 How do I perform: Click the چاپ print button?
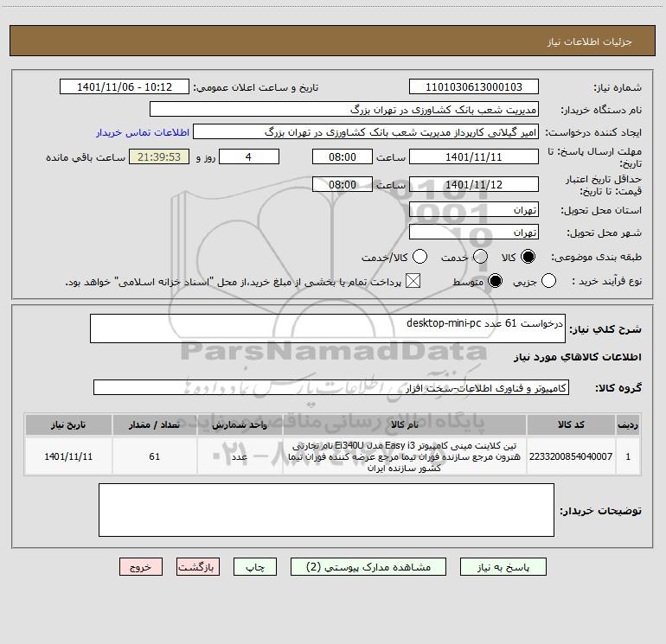[255, 567]
